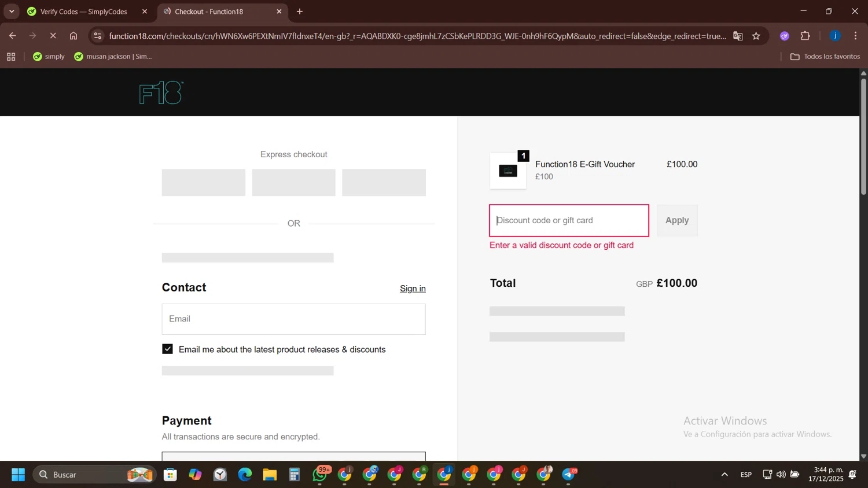Select the Function18 E-Gift Voucher title
This screenshot has width=868, height=488.
click(x=585, y=164)
